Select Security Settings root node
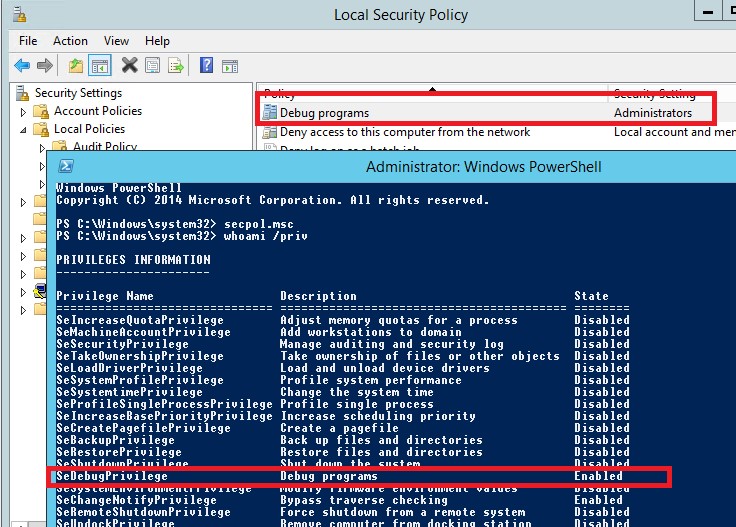Screen dimensions: 736x527 (77, 93)
